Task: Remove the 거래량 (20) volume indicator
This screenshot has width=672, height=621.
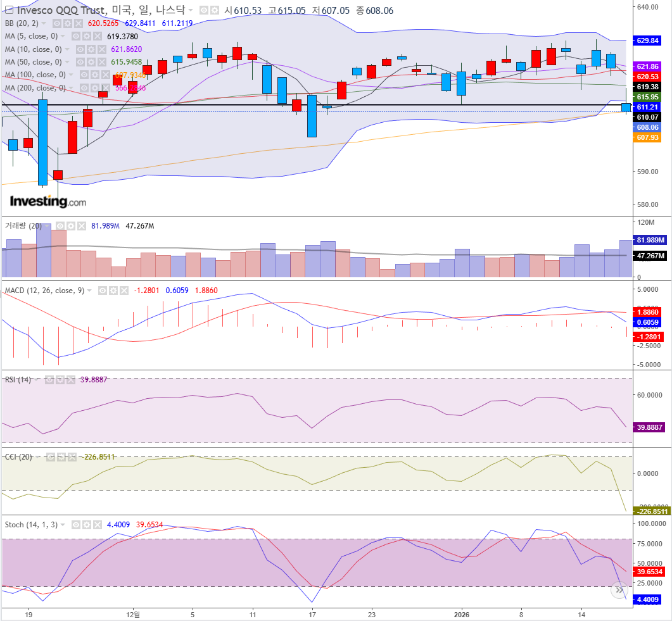Action: coord(82,226)
